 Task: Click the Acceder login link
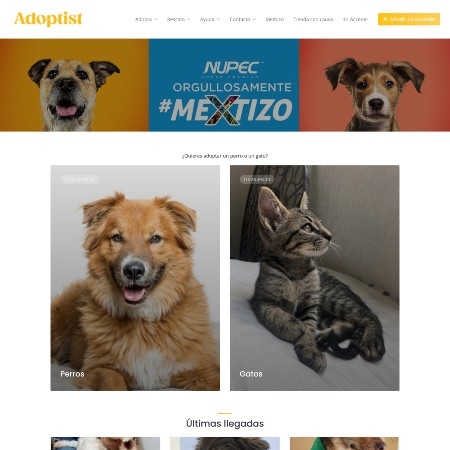coord(355,19)
